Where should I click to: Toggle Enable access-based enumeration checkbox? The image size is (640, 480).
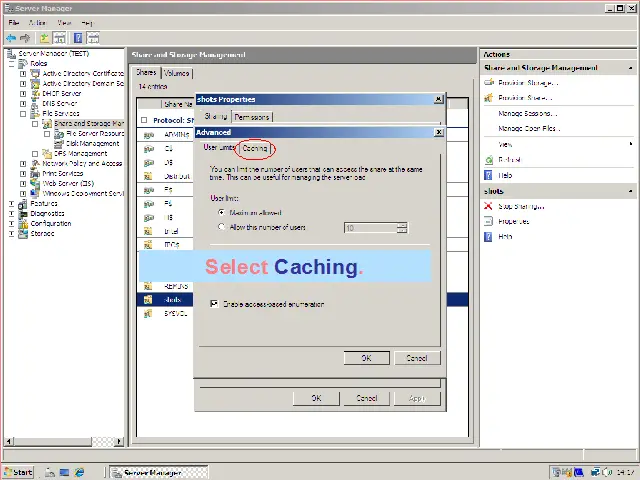coord(214,304)
